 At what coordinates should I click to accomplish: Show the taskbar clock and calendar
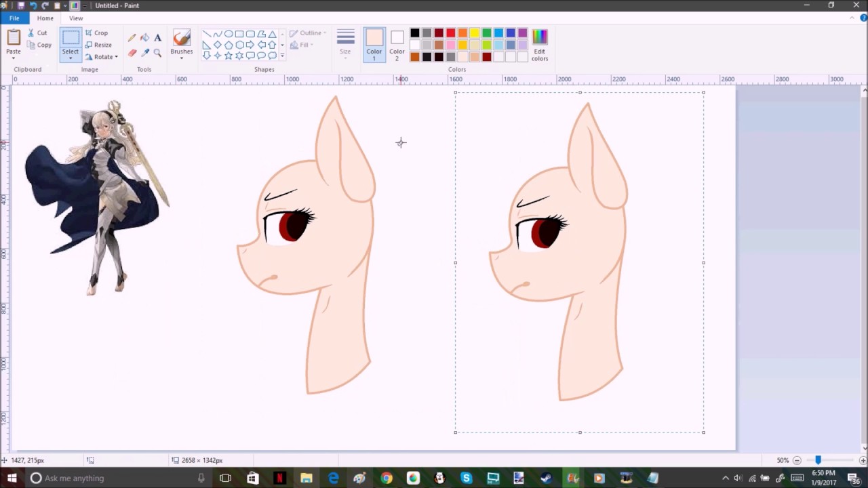tap(824, 478)
